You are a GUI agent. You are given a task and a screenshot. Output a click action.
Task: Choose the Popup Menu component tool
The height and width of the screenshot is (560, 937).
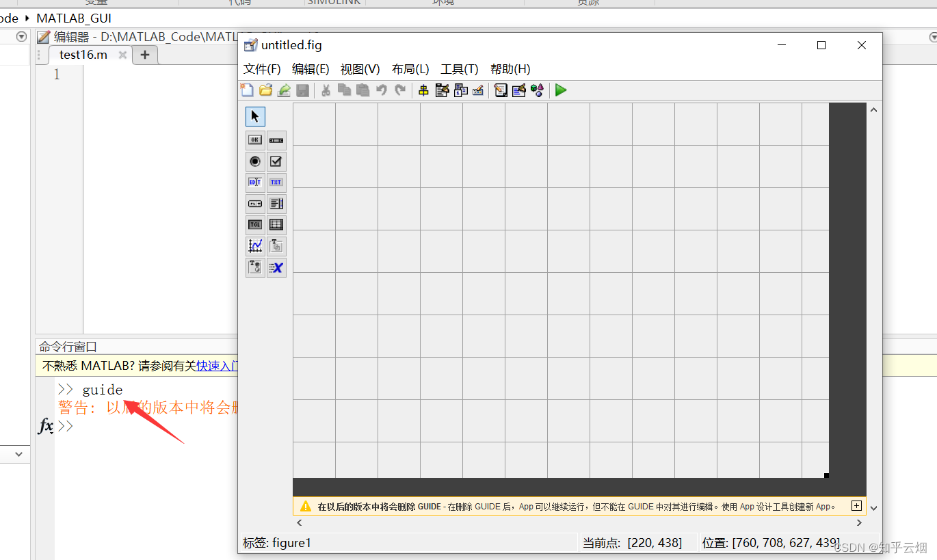tap(254, 203)
